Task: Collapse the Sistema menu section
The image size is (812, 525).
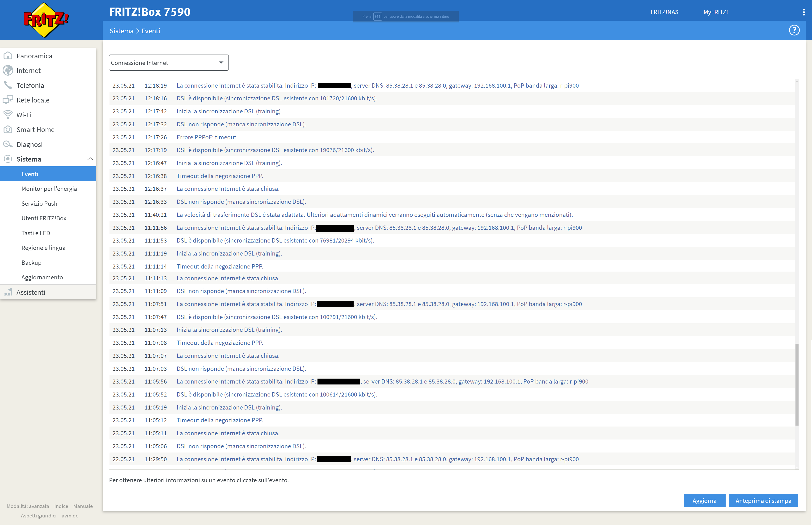Action: tap(90, 159)
